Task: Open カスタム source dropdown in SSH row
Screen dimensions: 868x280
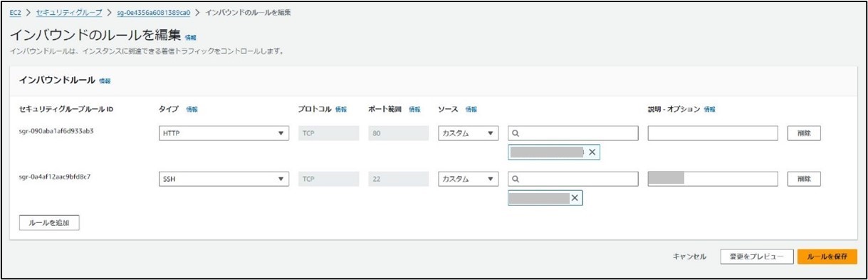Action: 468,179
